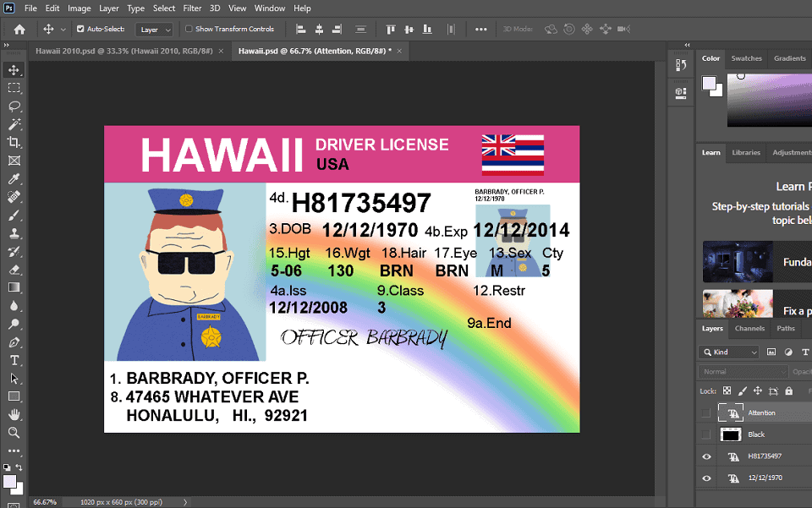Select the Gradient tool
Viewport: 812px width, 508px height.
pyautogui.click(x=14, y=287)
